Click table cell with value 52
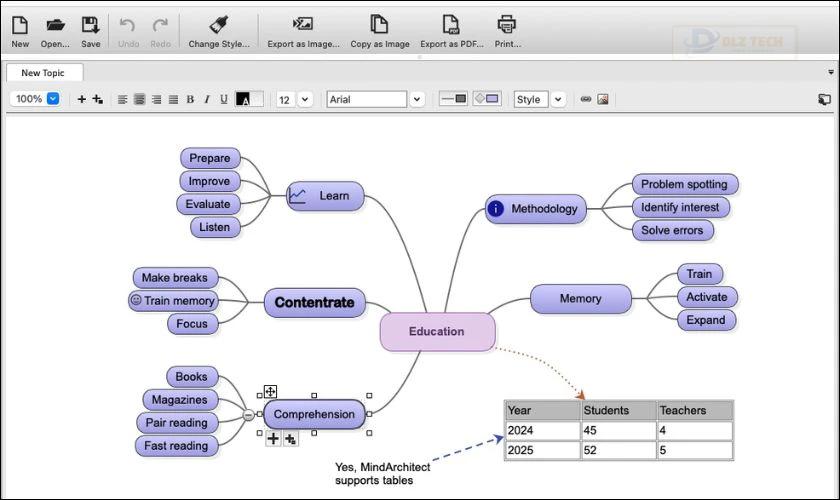 tap(619, 450)
